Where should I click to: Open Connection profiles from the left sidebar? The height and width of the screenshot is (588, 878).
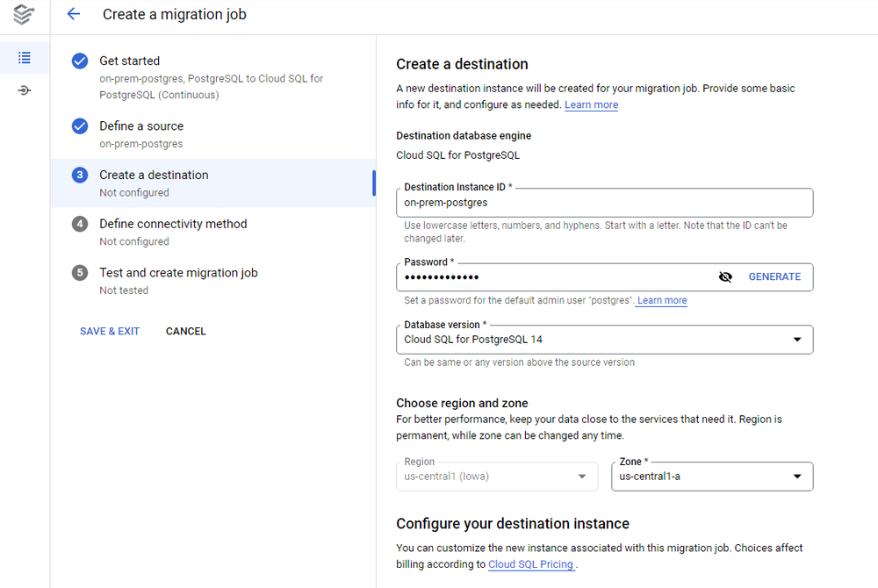25,89
